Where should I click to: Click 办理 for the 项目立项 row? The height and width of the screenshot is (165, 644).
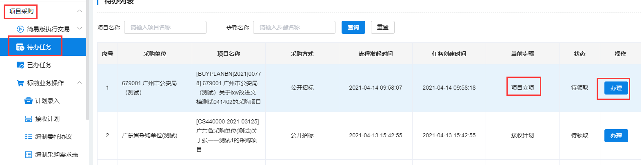[616, 88]
